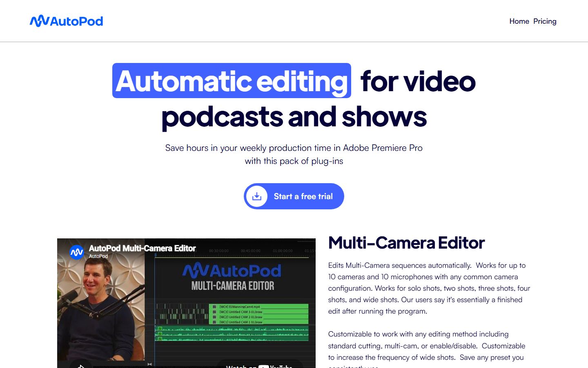
Task: Click the Multi-Camera Editor section heading
Action: click(406, 243)
